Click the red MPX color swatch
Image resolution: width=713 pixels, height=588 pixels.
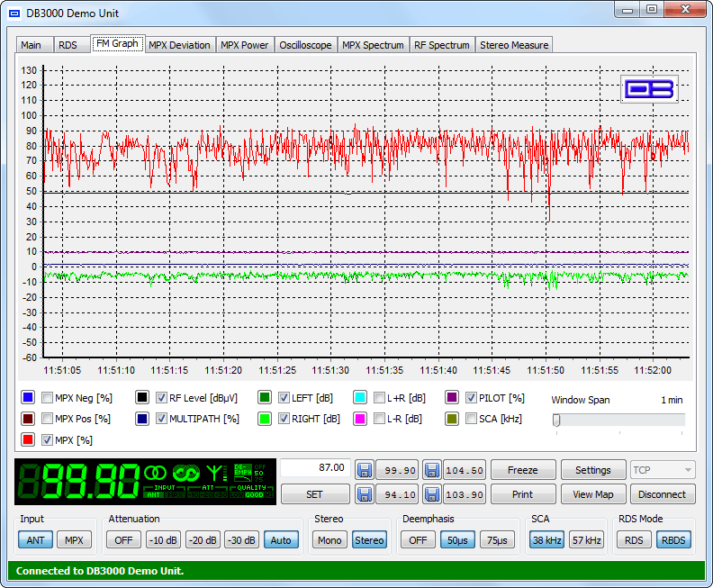[x=28, y=440]
